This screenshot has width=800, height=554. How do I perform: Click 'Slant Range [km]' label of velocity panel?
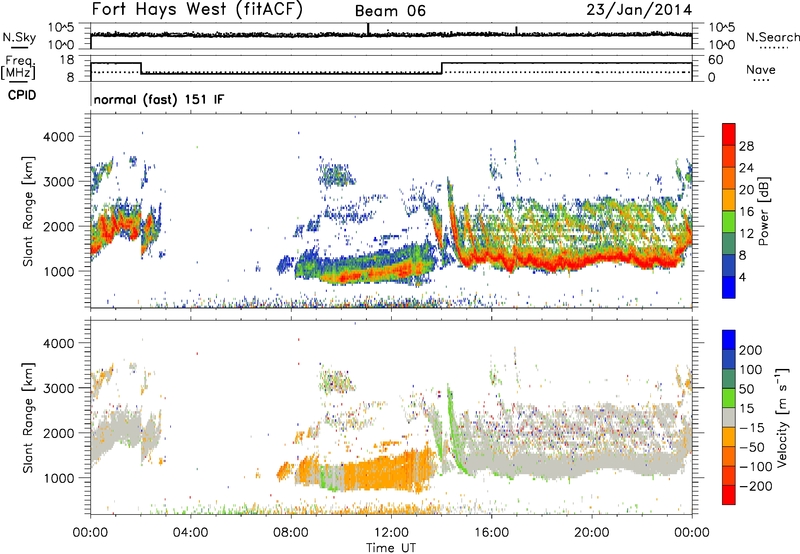coord(28,417)
